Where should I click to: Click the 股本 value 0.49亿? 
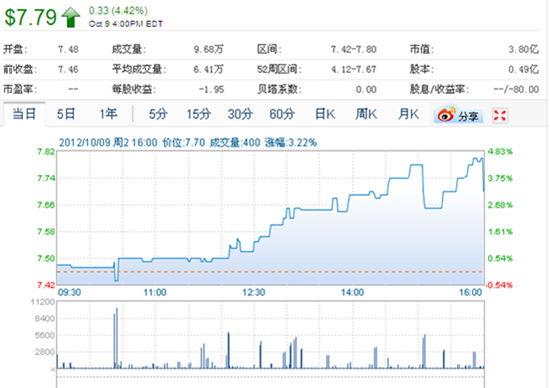pyautogui.click(x=523, y=69)
